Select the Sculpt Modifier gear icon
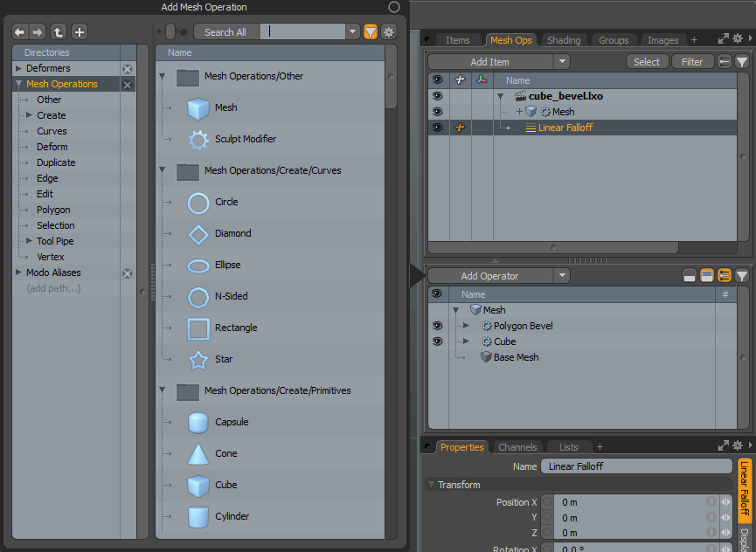 pos(198,139)
